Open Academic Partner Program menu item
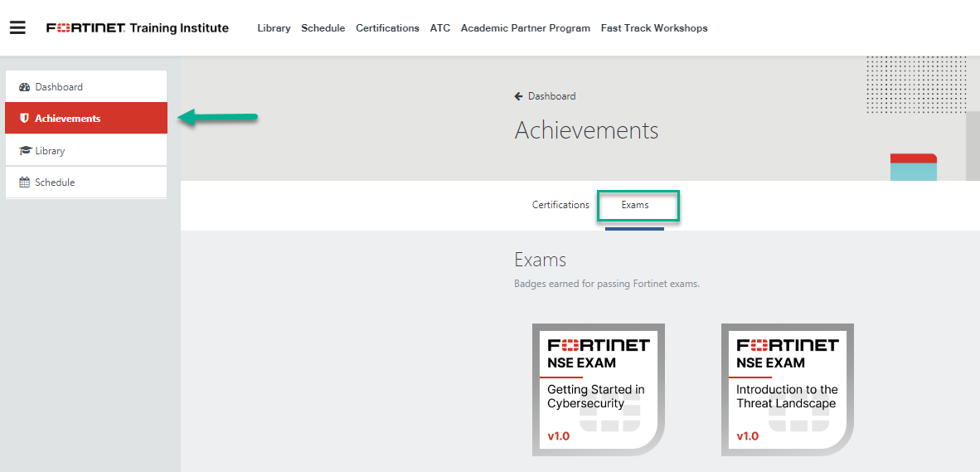Viewport: 980px width, 472px height. point(526,28)
